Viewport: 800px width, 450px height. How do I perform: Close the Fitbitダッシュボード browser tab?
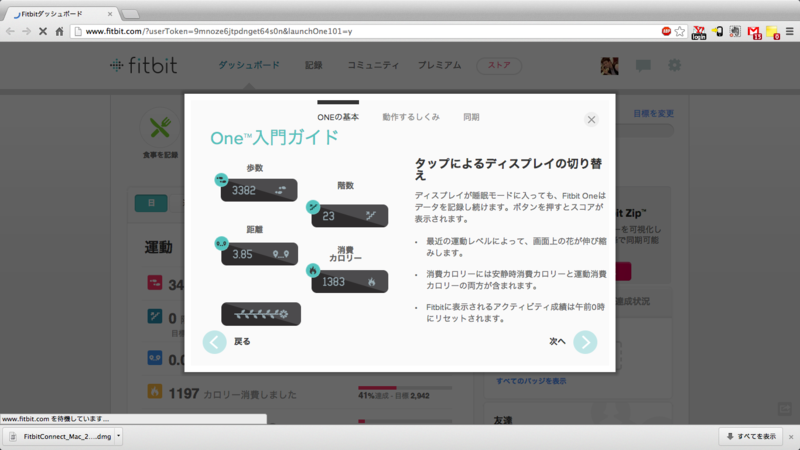pyautogui.click(x=110, y=14)
